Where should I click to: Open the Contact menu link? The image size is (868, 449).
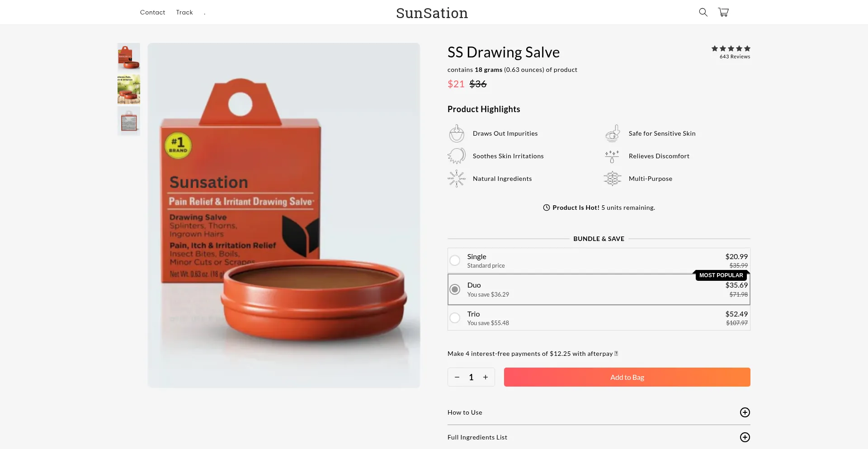[x=152, y=12]
